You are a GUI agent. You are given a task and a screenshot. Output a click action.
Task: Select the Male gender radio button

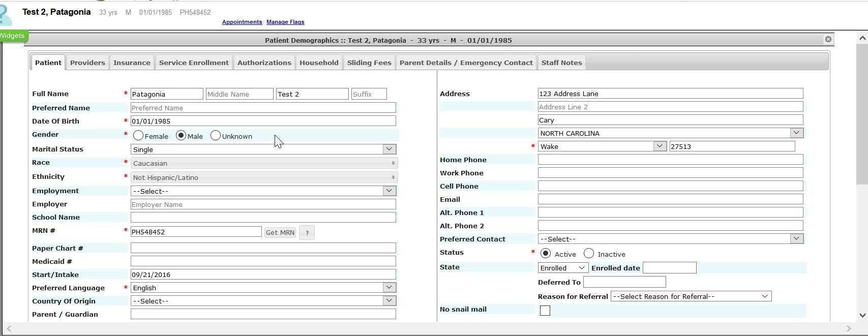tap(181, 136)
